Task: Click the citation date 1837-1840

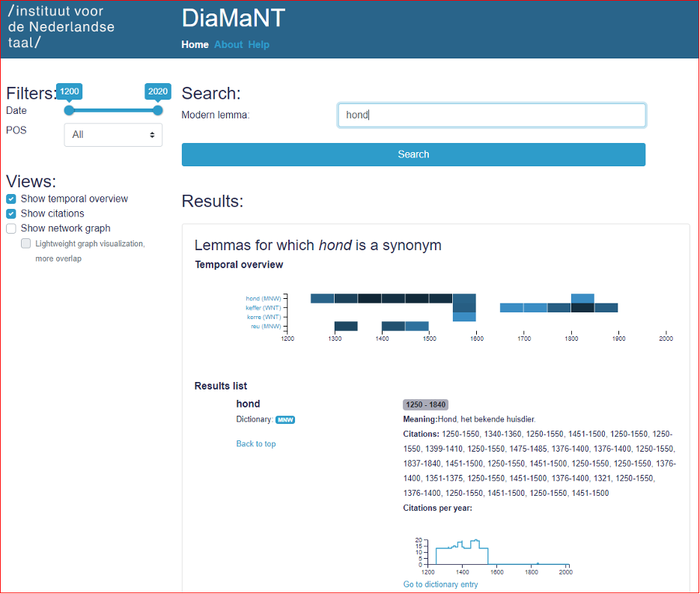Action: (x=422, y=464)
